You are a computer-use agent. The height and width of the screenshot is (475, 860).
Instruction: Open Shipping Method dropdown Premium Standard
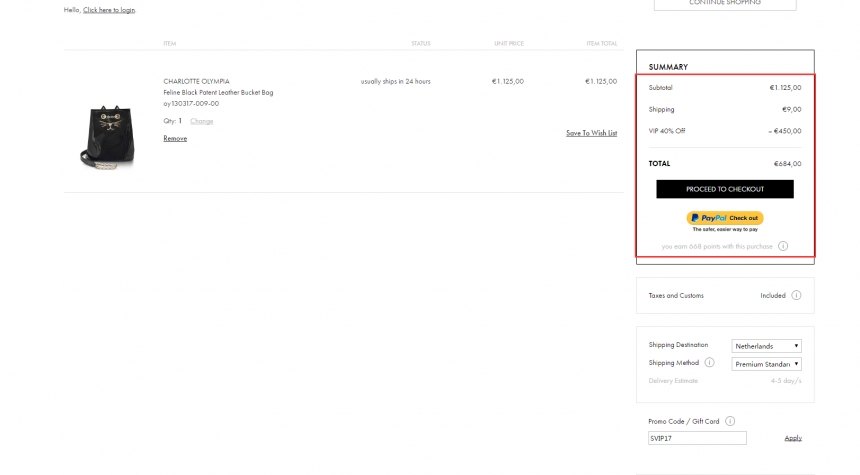click(x=766, y=364)
